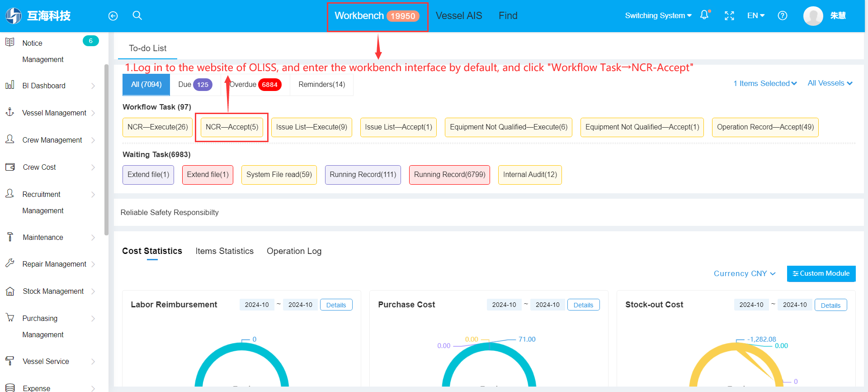Screen dimensions: 868x392
Task: Expand Crew Management menu chevron
Action: coord(93,140)
